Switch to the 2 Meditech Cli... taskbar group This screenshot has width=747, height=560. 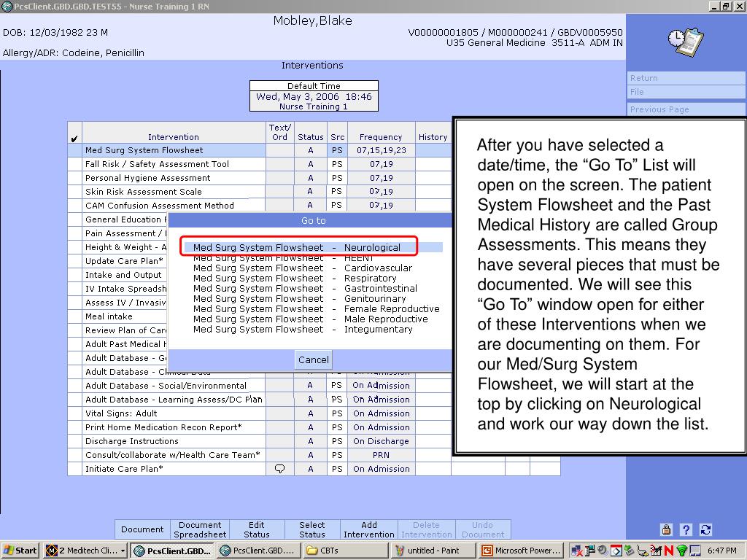pyautogui.click(x=86, y=551)
